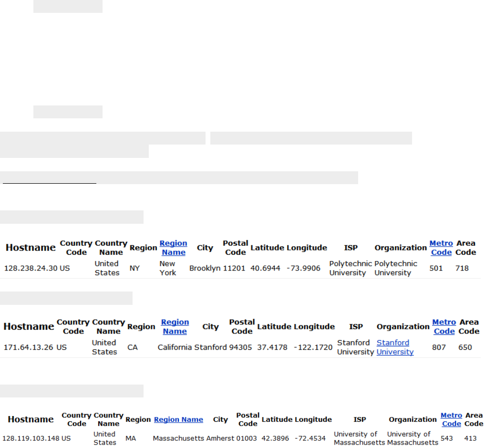Click Organization header in Brooklyn table
The width and height of the screenshot is (485, 448).
[401, 248]
